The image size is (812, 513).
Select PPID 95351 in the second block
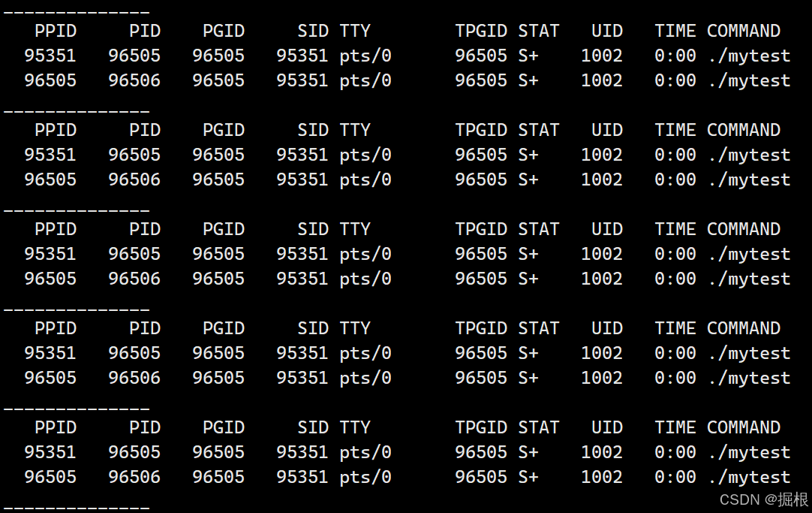pyautogui.click(x=50, y=155)
